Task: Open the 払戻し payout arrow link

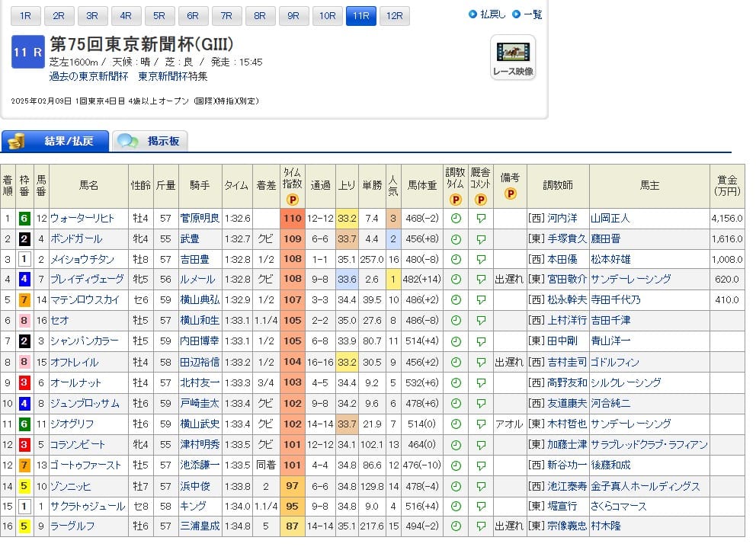Action: tap(487, 14)
